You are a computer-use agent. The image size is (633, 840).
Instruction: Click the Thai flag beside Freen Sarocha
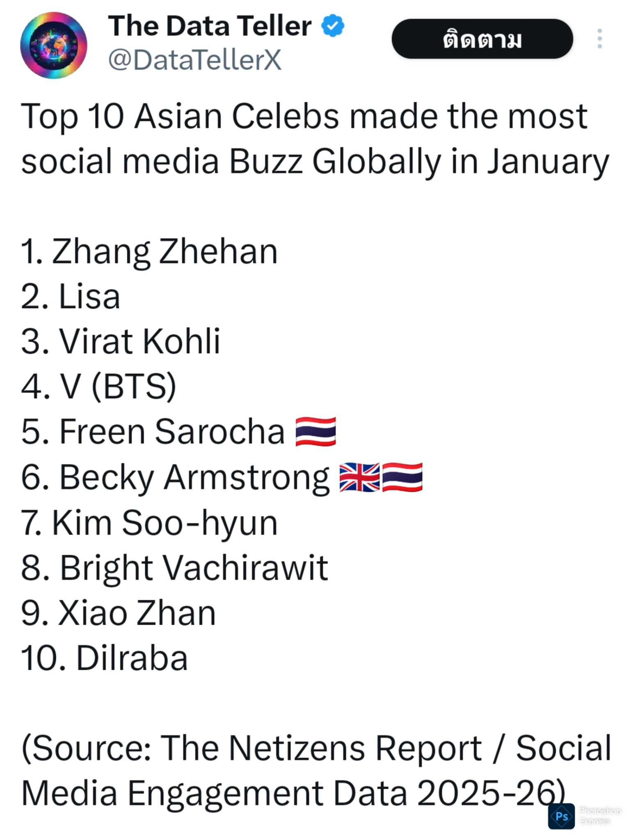click(315, 431)
